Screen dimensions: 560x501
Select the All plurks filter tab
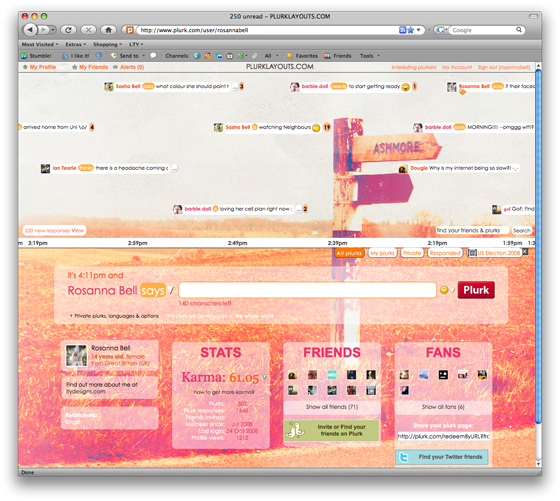point(349,253)
